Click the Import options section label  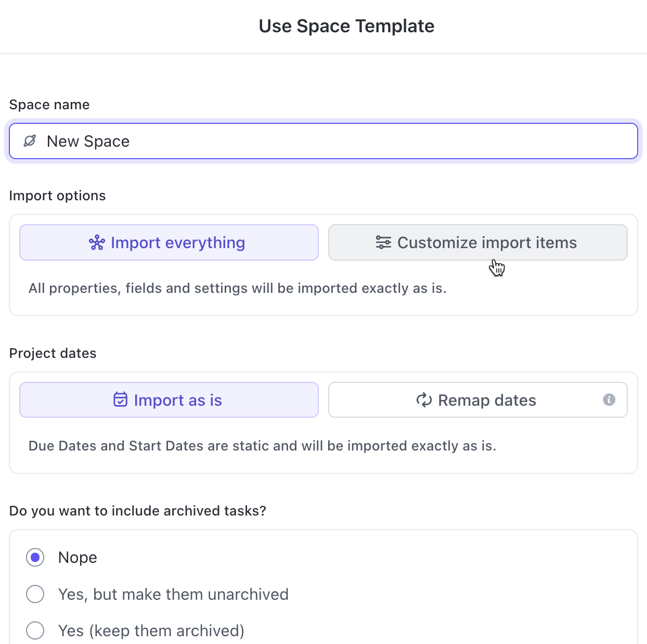coord(57,195)
